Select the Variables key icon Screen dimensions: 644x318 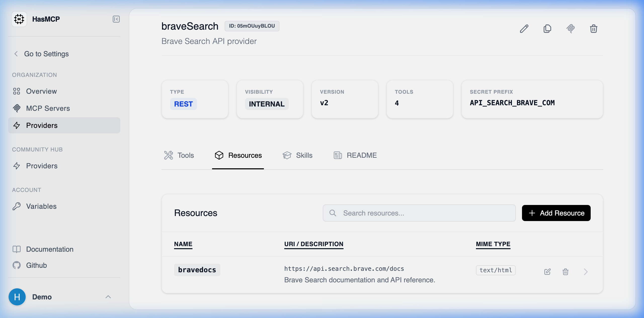[x=17, y=206]
